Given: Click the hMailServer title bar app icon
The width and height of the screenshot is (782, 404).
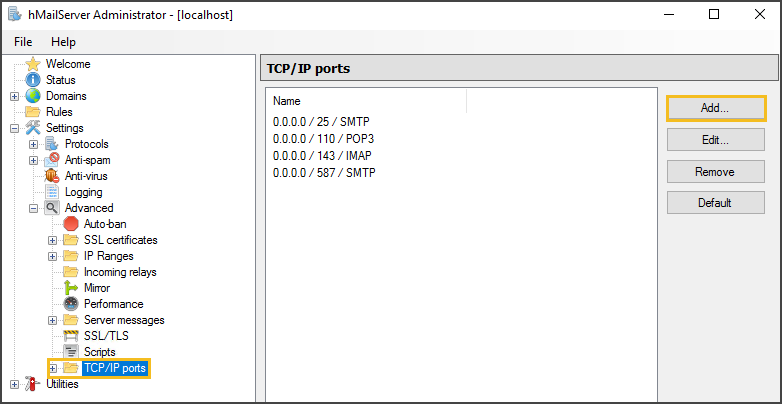Looking at the screenshot, I should click(14, 14).
